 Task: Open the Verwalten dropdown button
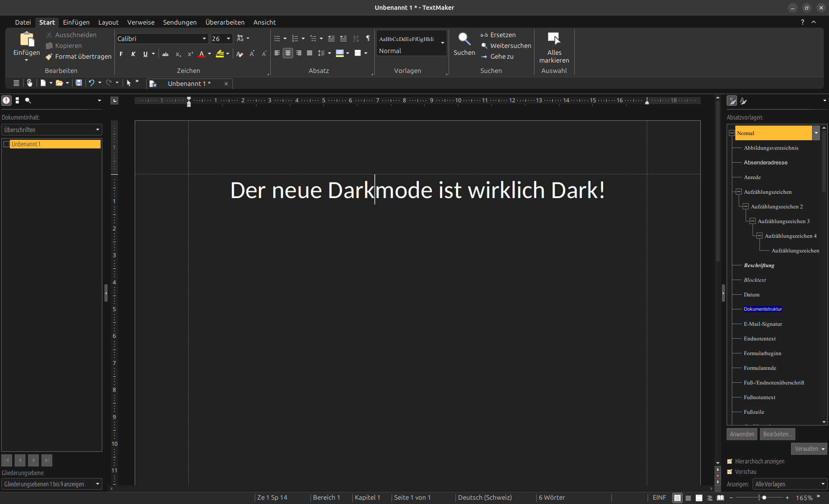click(x=809, y=449)
